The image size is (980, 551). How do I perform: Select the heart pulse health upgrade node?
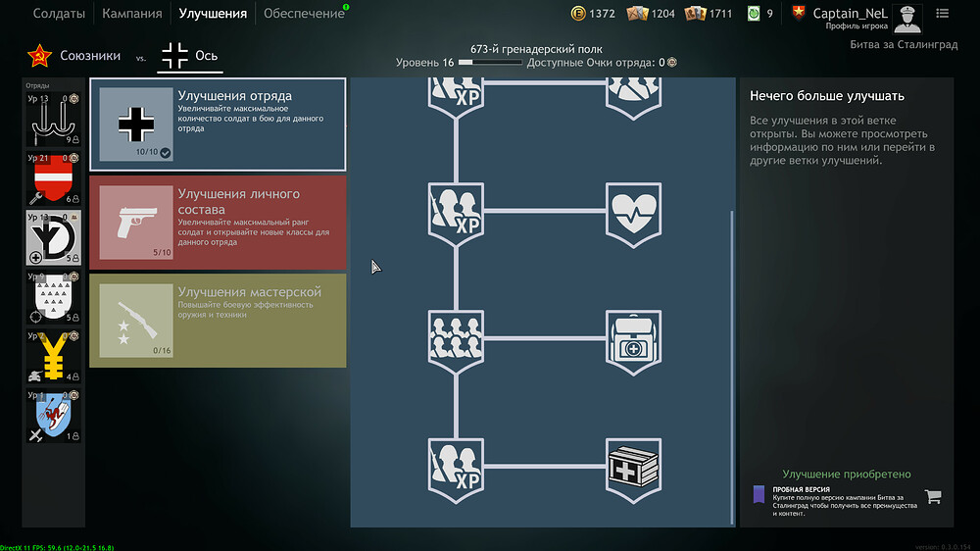(x=634, y=215)
